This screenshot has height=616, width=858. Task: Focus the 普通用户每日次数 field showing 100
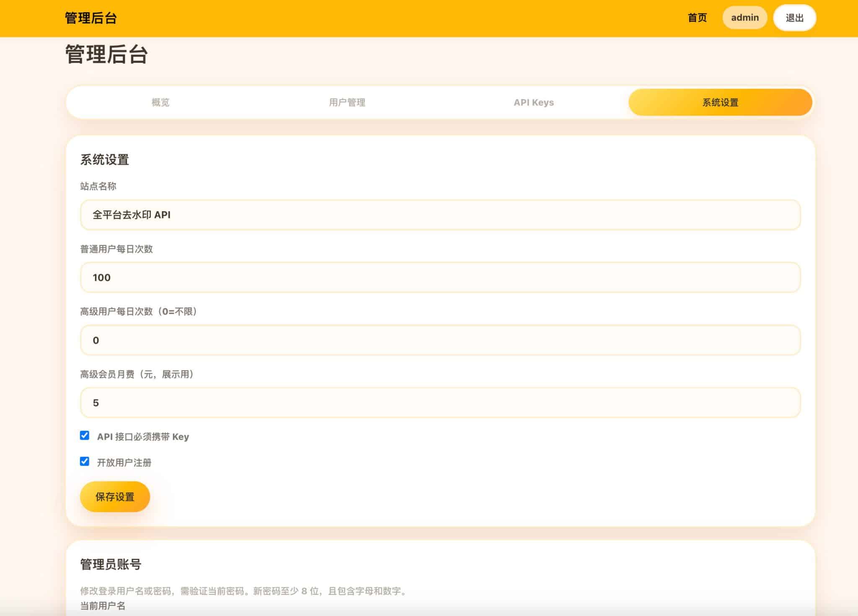440,277
